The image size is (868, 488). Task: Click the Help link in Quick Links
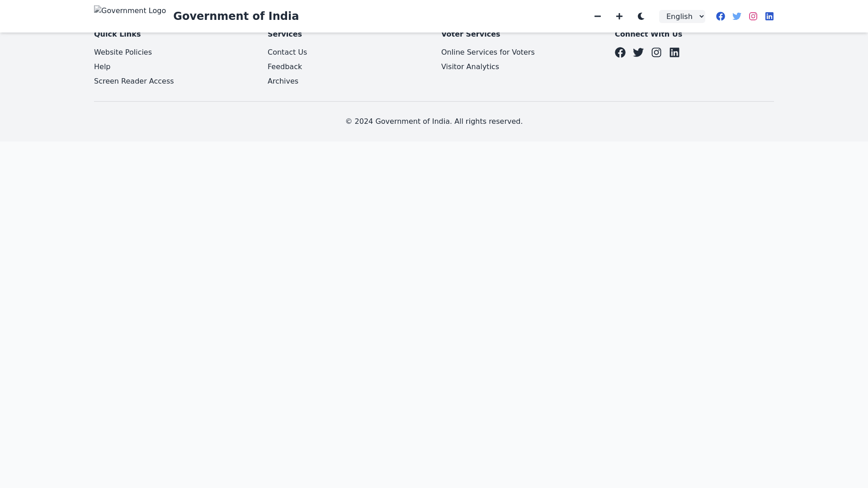pos(102,67)
